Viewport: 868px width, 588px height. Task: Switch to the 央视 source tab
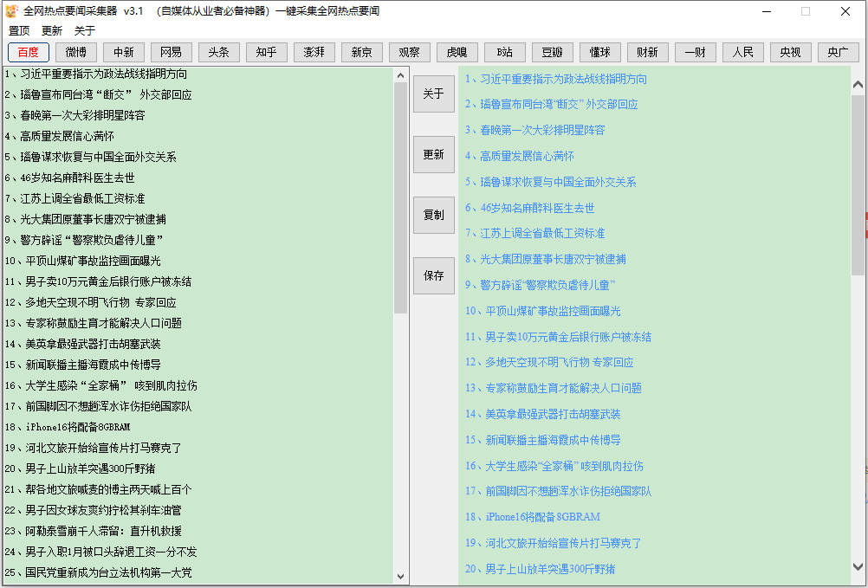point(790,52)
